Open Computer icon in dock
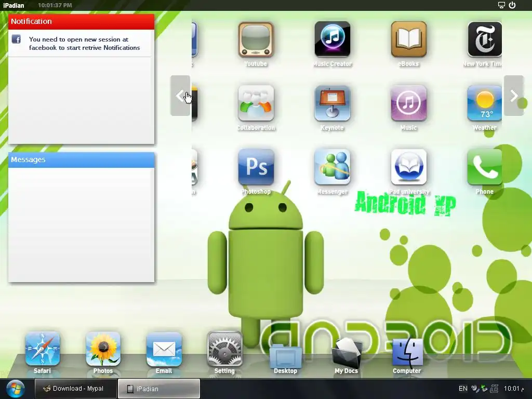532x399 pixels. click(407, 353)
